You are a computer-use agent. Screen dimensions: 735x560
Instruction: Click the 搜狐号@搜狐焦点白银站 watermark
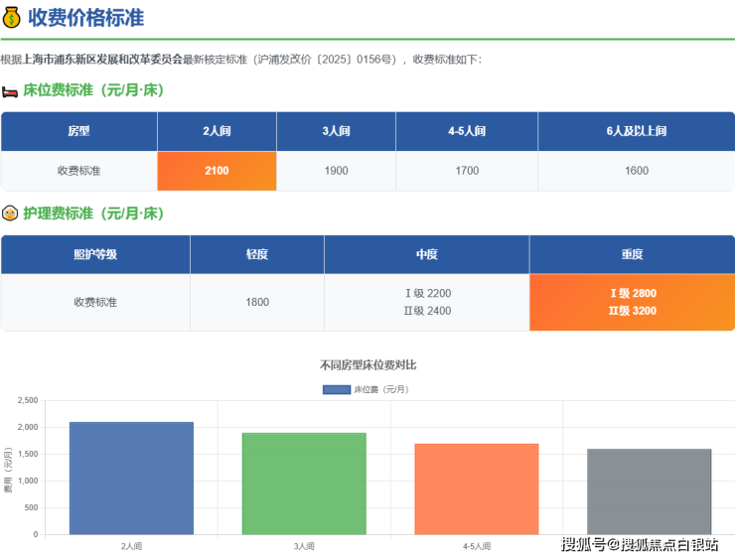[x=640, y=544]
